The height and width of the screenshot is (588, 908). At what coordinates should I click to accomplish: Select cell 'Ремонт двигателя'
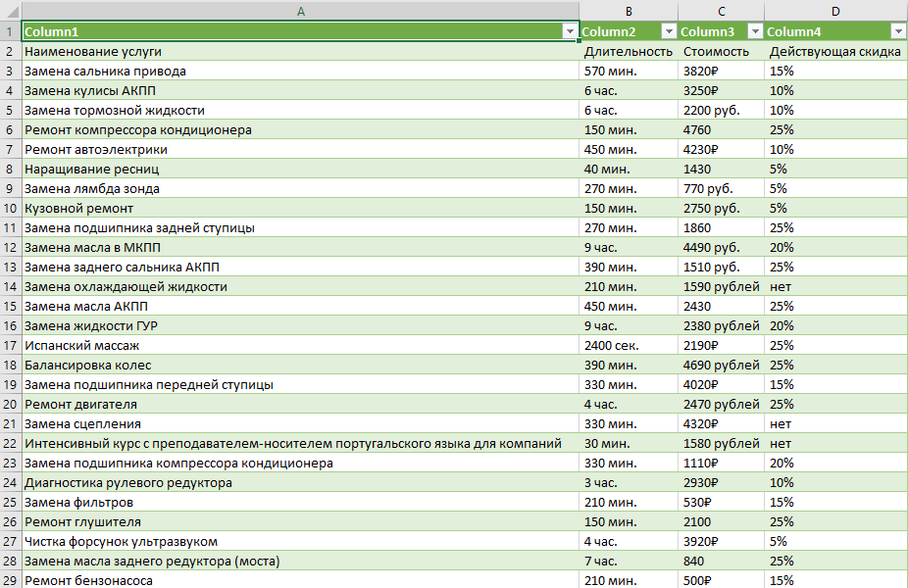(x=301, y=405)
